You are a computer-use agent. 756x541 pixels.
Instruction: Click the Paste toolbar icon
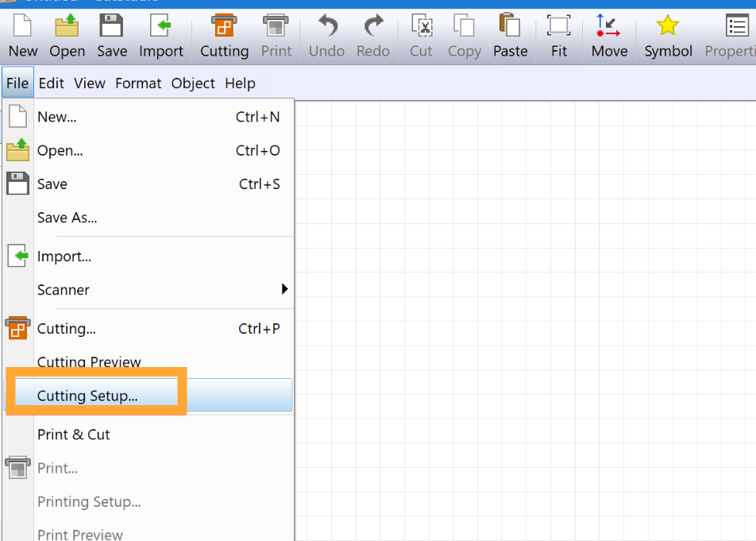pos(510,26)
